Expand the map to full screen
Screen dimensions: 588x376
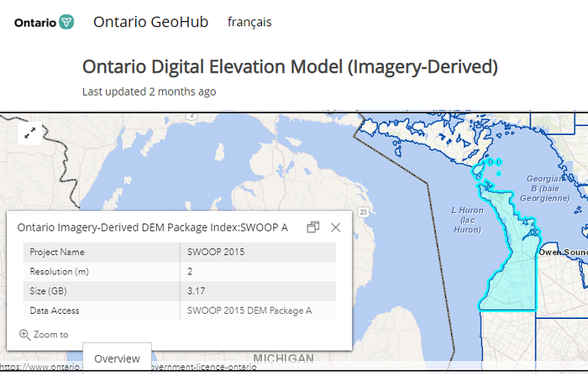point(30,133)
